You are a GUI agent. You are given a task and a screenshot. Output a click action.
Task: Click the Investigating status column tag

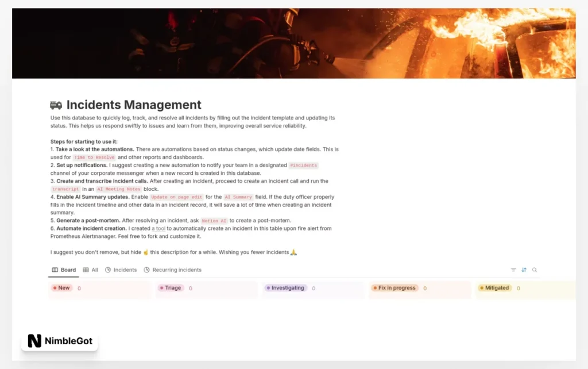pos(285,288)
